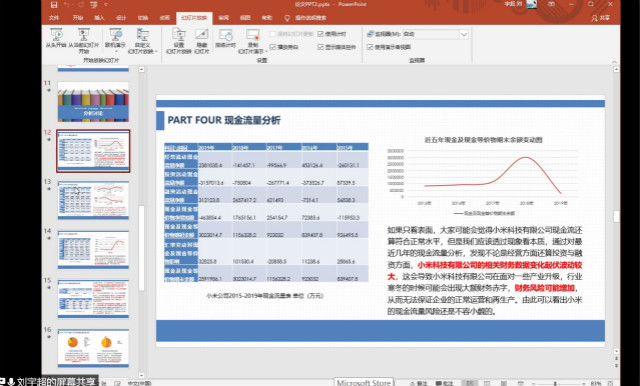The width and height of the screenshot is (640, 386).
Task: Open the Monitor (监视器) dropdown
Action: click(x=464, y=34)
